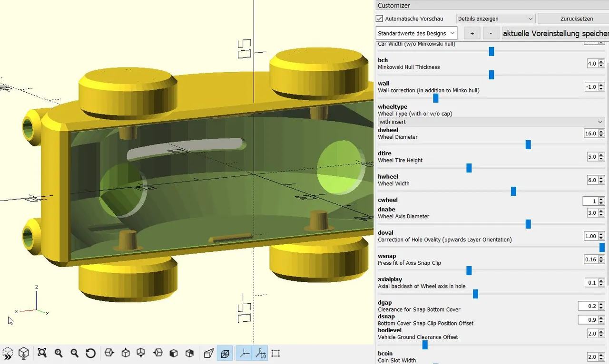Click the plus button to add preset
The image size is (609, 364).
(x=472, y=33)
